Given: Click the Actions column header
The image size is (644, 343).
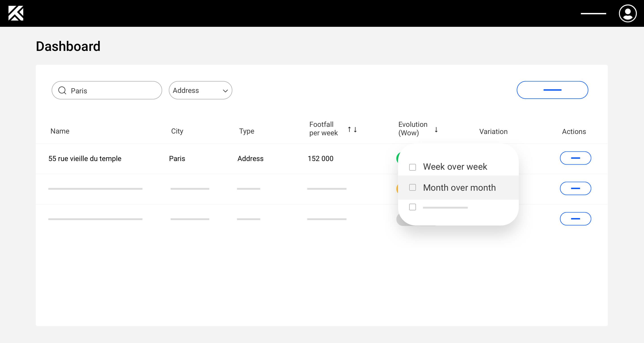Looking at the screenshot, I should coord(574,132).
